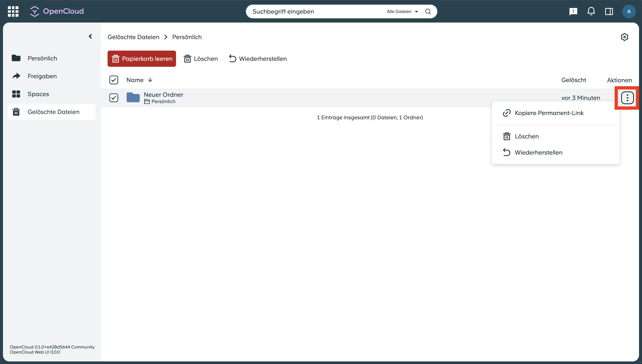The height and width of the screenshot is (364, 642).
Task: Open the notifications bell
Action: click(x=591, y=11)
